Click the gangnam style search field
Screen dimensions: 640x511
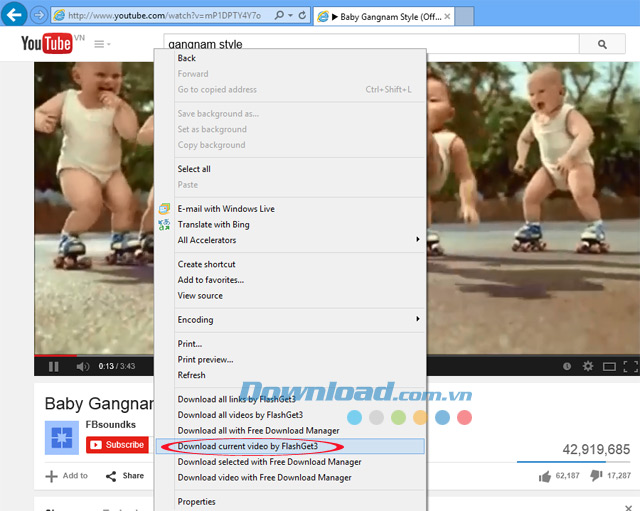pyautogui.click(x=371, y=44)
